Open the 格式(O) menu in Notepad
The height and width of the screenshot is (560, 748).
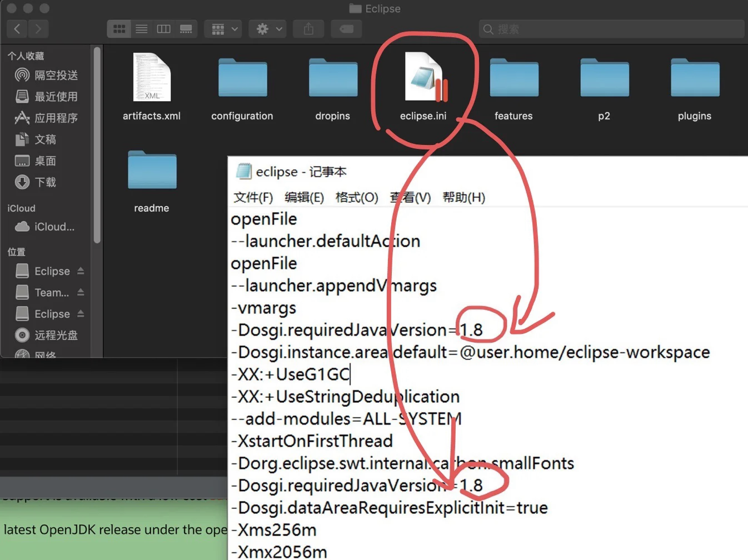[357, 197]
